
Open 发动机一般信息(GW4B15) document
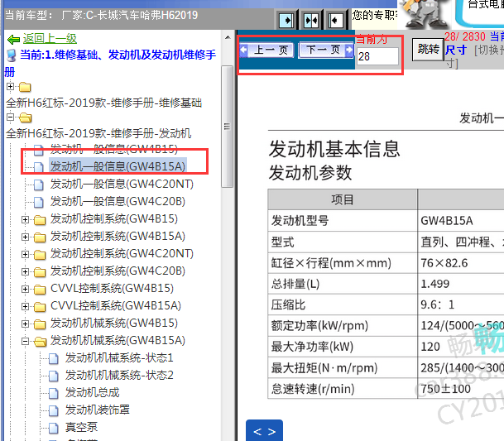pyautogui.click(x=113, y=149)
